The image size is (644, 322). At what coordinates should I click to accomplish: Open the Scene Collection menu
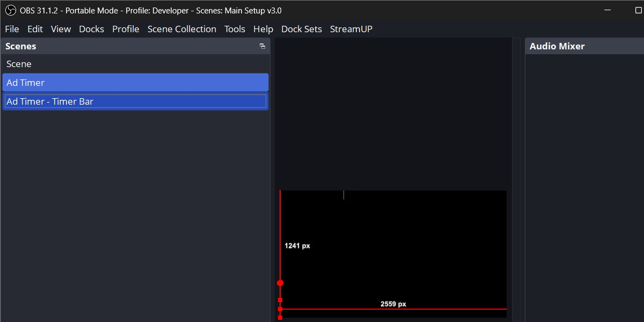[x=181, y=29]
